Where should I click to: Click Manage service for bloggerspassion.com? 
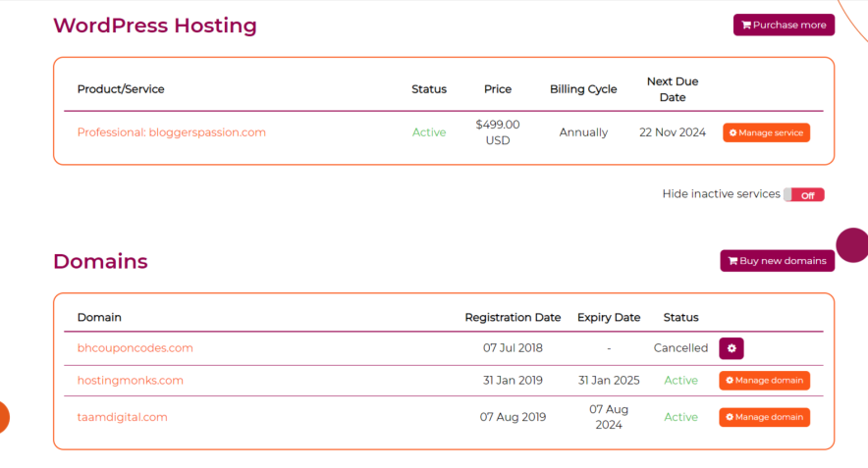[766, 132]
